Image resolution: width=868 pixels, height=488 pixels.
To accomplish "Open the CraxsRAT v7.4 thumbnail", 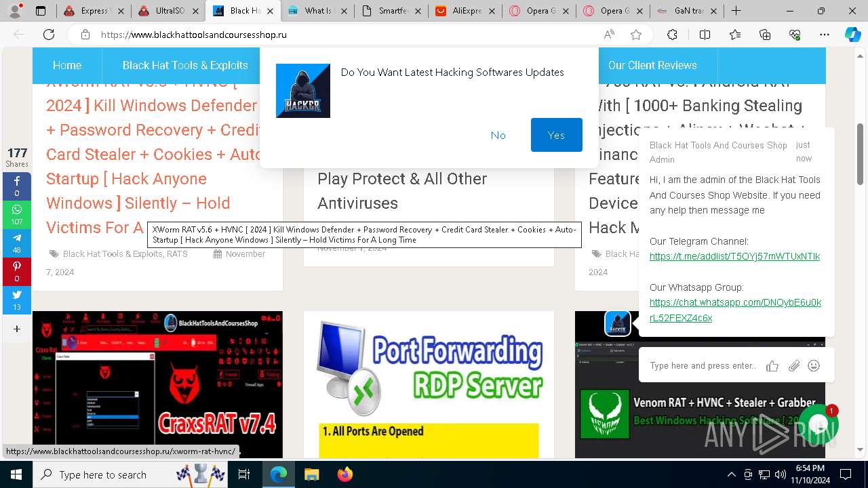I will pos(157,384).
